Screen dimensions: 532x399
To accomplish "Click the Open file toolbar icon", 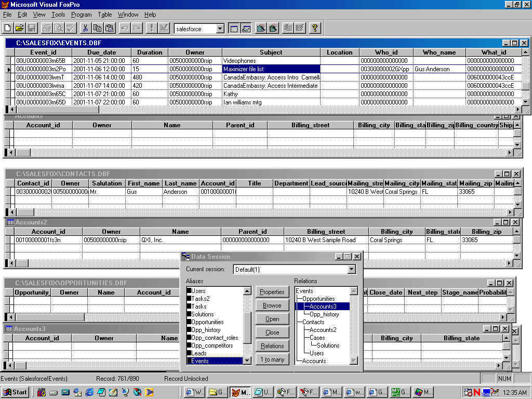I will pyautogui.click(x=20, y=28).
